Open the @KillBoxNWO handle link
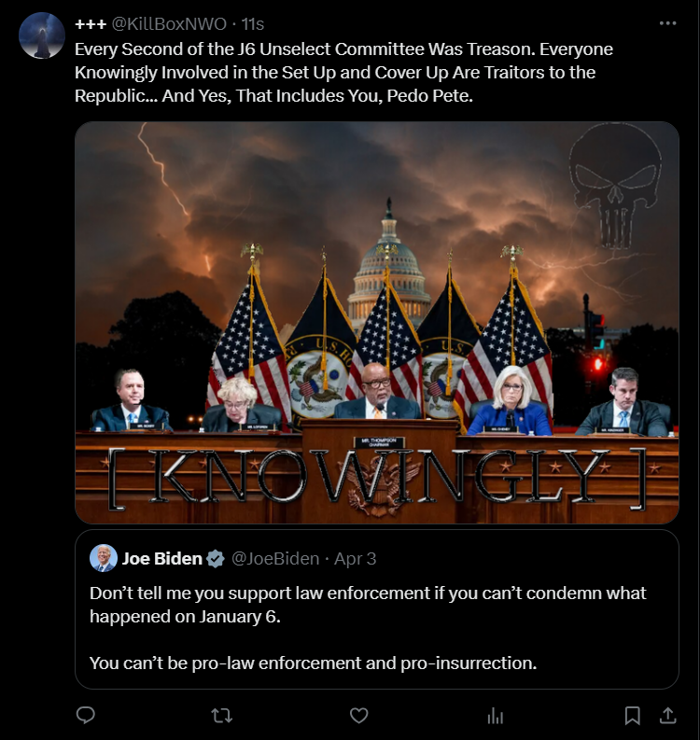The height and width of the screenshot is (740, 700). click(x=169, y=23)
